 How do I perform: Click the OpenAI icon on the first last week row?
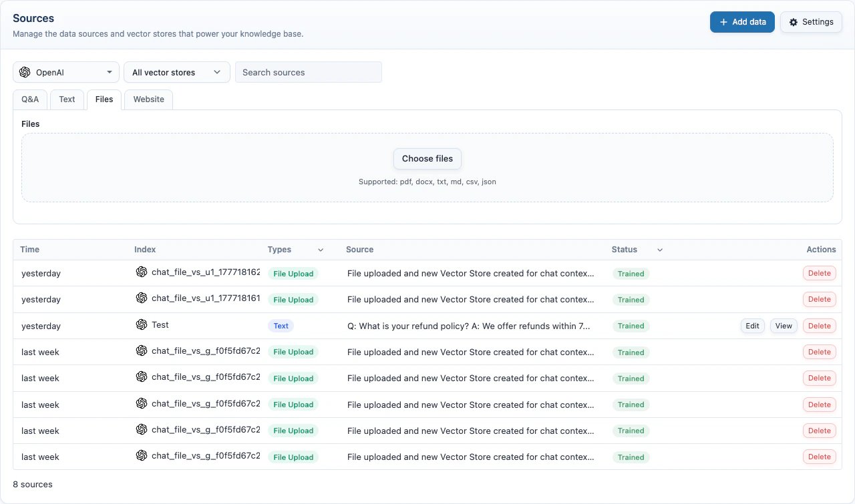pos(142,352)
